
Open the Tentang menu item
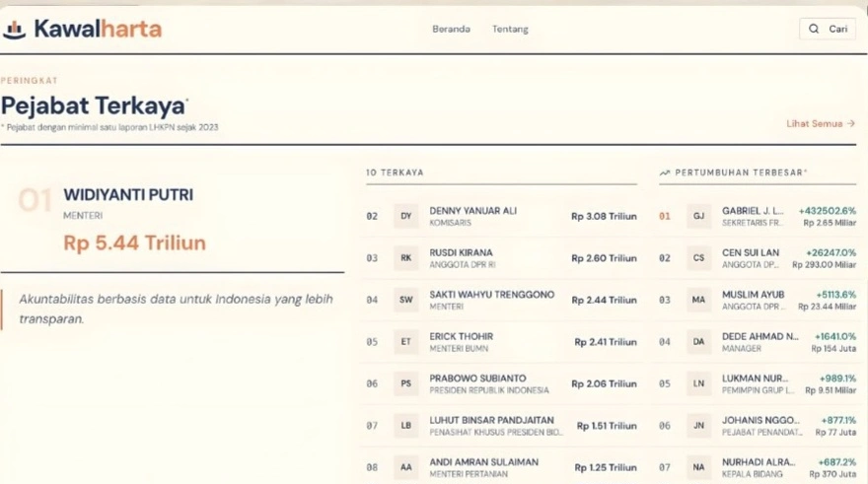point(510,29)
